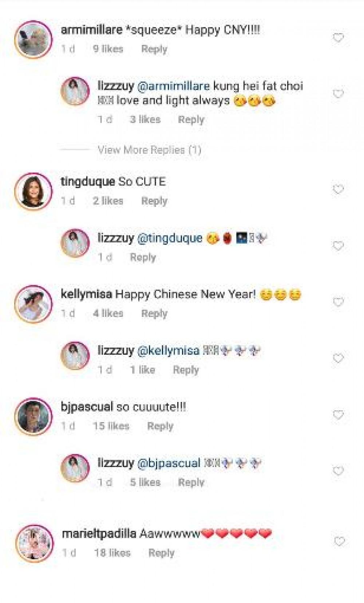
Task: Tap heart on bjpascual's so cuuuute comment
Action: point(339,415)
